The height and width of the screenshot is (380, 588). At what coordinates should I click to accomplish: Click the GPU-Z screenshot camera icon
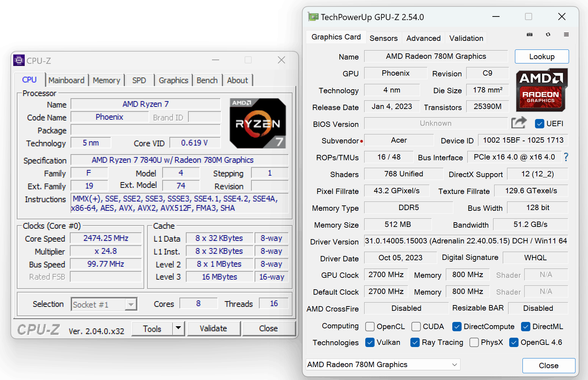(x=530, y=35)
